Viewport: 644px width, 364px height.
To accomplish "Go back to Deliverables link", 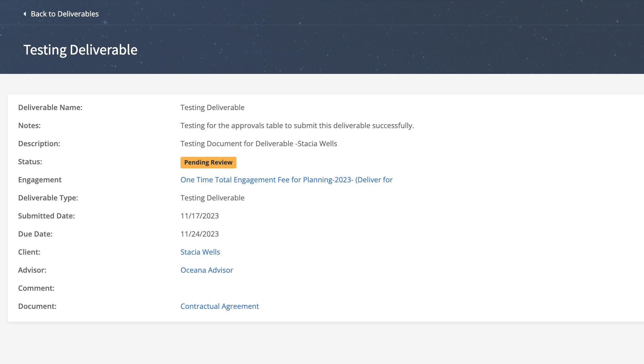I will coord(65,14).
